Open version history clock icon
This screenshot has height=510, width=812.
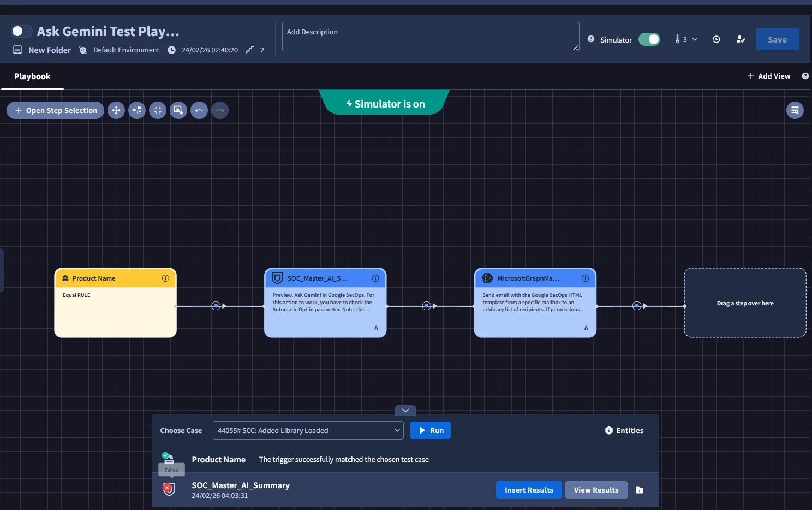(x=717, y=39)
